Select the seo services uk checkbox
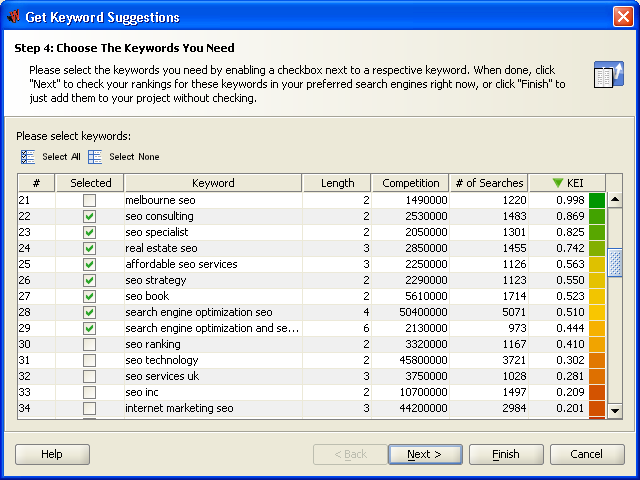 click(x=89, y=376)
